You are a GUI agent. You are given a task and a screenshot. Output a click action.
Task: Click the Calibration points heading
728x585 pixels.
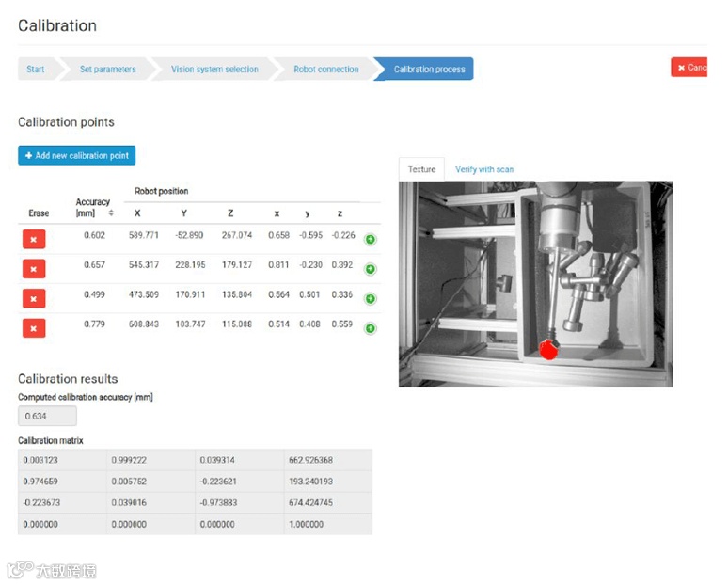(66, 122)
